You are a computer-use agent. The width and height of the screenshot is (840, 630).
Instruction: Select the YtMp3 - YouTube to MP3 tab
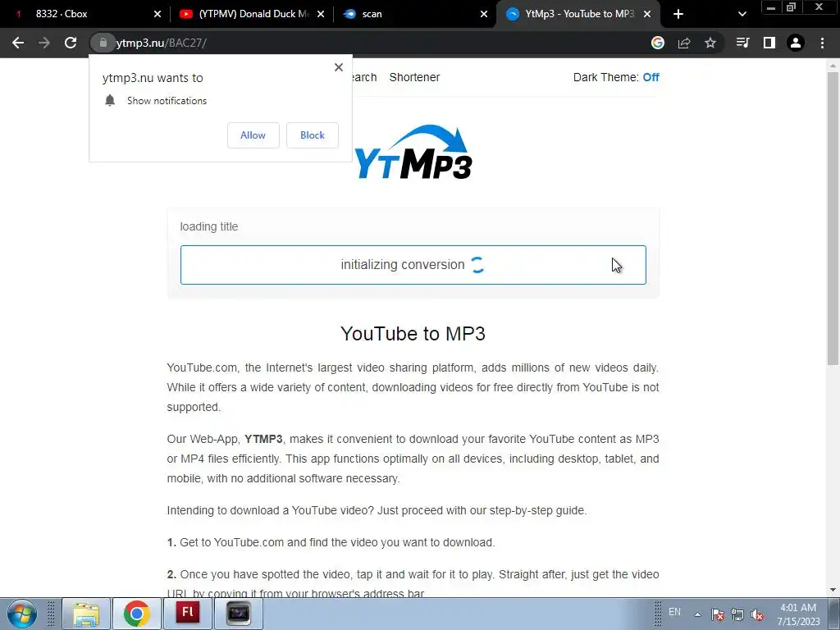tap(578, 14)
